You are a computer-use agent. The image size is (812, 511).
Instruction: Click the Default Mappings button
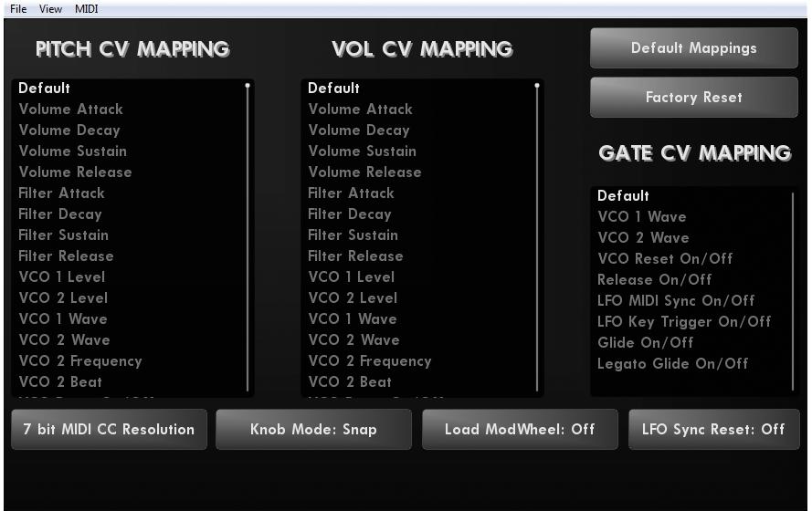point(693,48)
